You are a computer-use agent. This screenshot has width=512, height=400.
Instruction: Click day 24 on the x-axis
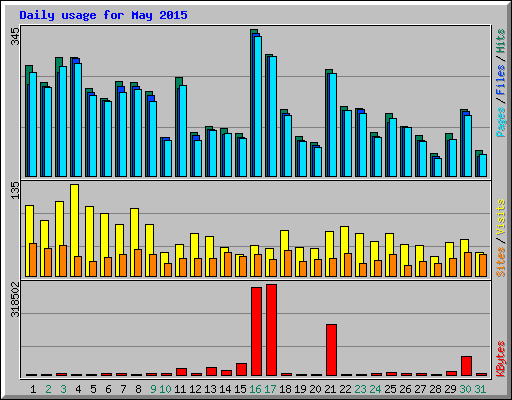(375, 389)
